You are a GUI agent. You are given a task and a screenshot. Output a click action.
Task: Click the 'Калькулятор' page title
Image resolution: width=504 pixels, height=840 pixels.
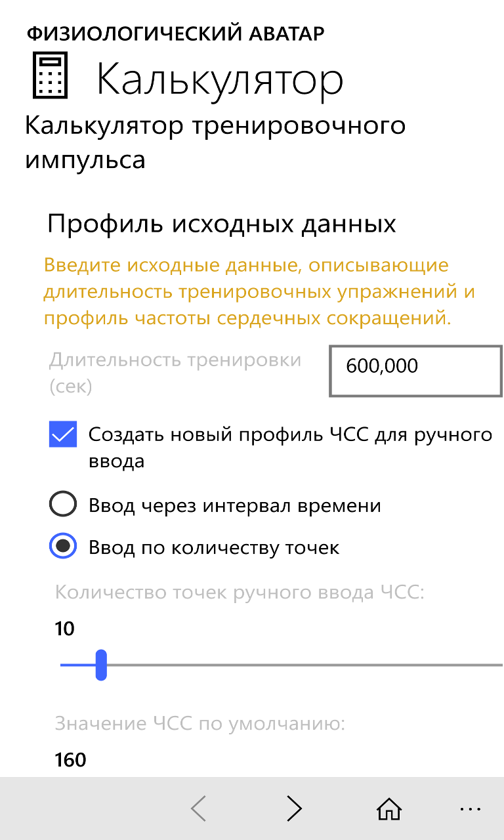pos(220,79)
